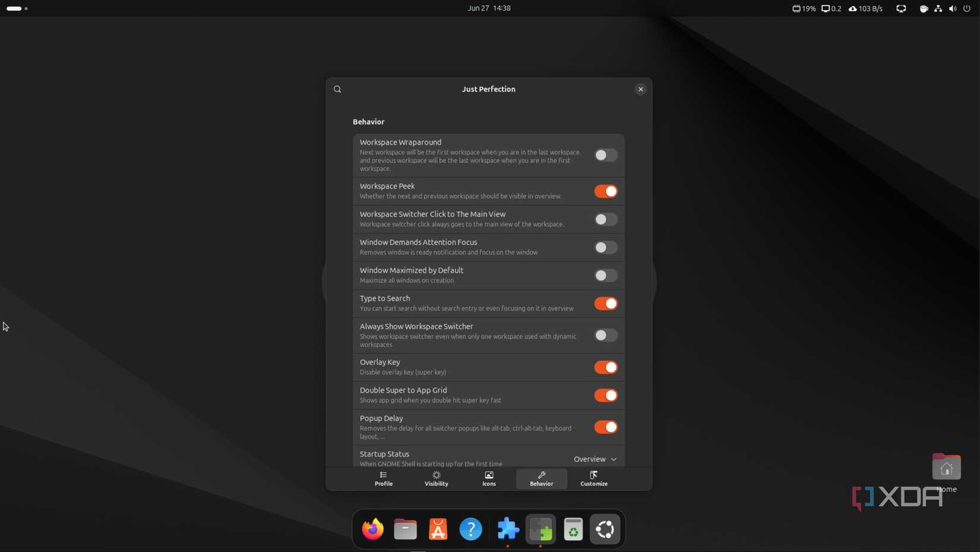Go to the Icons tab

489,479
